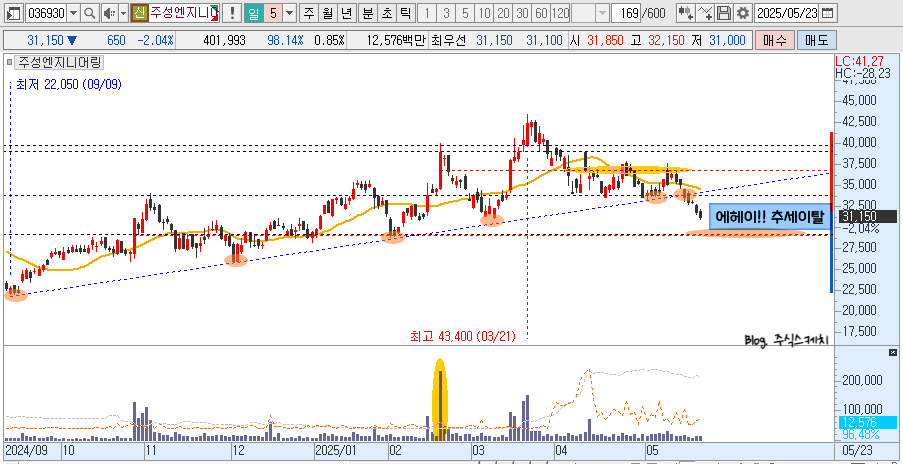Open the calendar date picker icon
The image size is (903, 464).
click(x=827, y=13)
